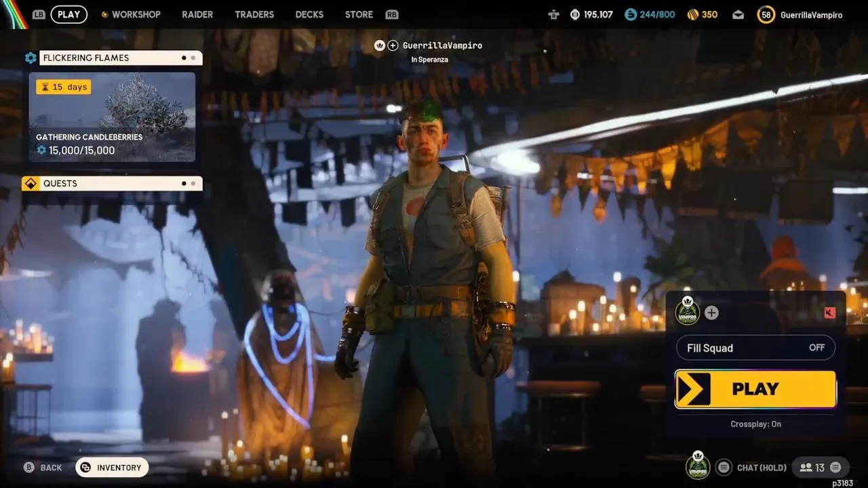Click the chat menu button icon

tap(724, 467)
